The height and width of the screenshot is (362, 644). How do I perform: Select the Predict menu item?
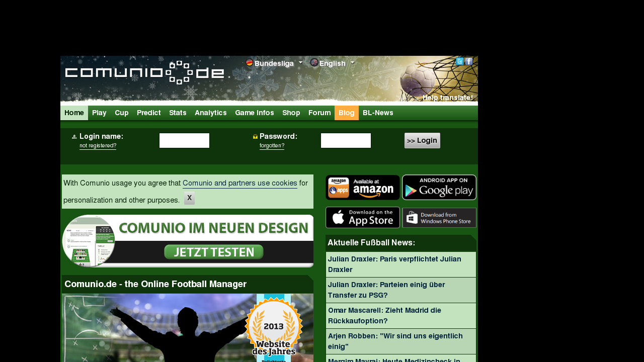(x=149, y=113)
